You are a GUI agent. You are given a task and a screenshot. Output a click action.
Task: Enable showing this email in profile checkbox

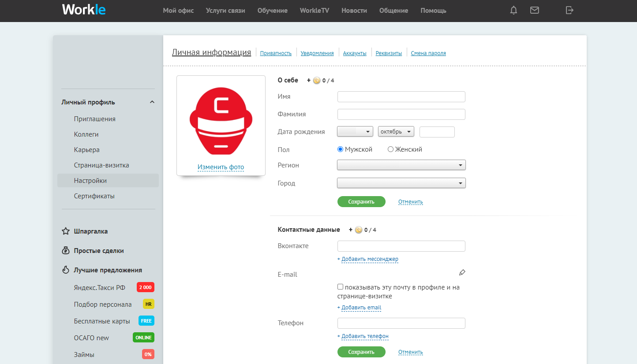[340, 287]
